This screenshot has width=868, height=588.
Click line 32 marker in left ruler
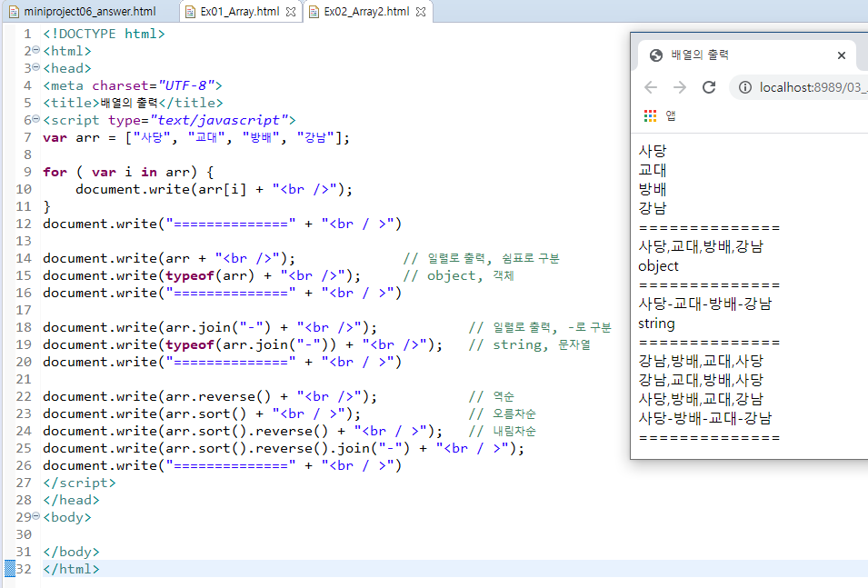10,569
